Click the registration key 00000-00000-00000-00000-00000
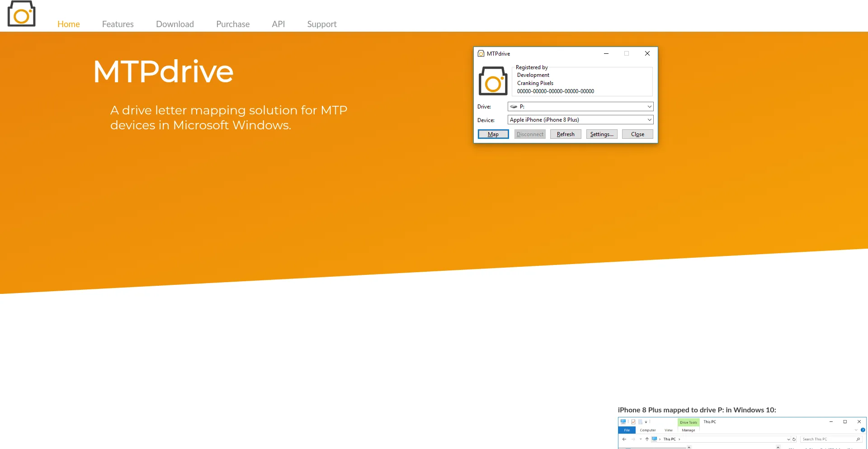Screen dimensions: 868x449 pos(556,91)
